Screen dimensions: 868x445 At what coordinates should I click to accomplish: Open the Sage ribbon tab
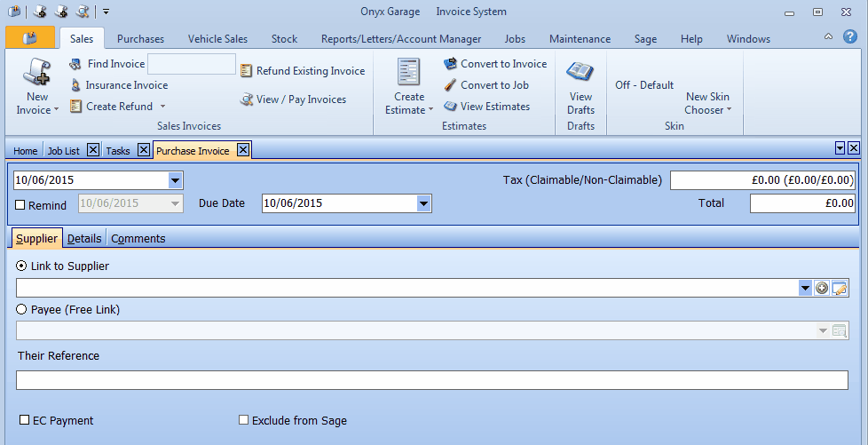click(x=645, y=39)
